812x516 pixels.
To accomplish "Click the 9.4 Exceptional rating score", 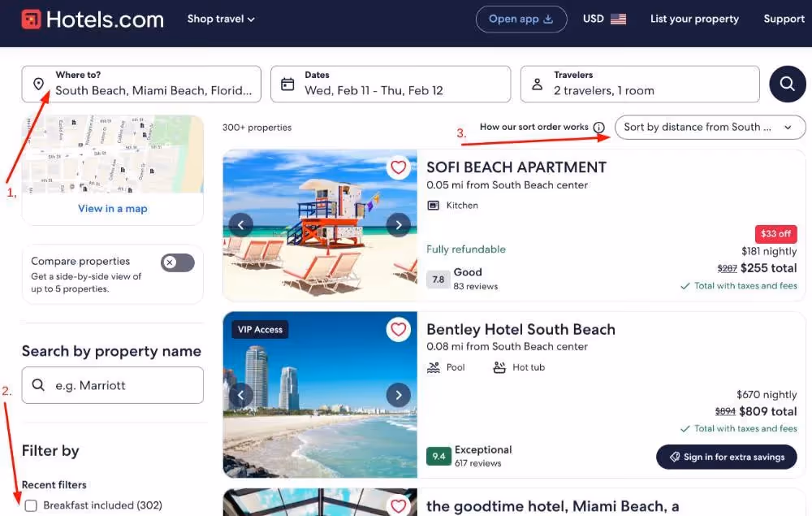I will 438,456.
